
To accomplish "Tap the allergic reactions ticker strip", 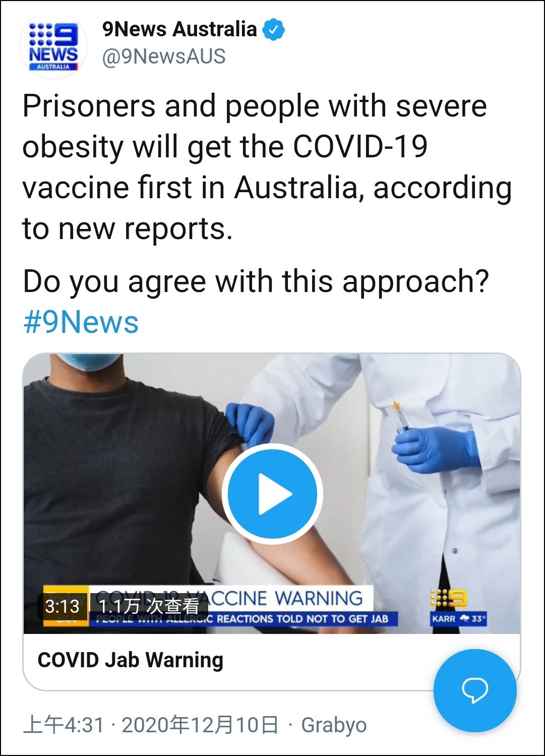I will click(244, 619).
